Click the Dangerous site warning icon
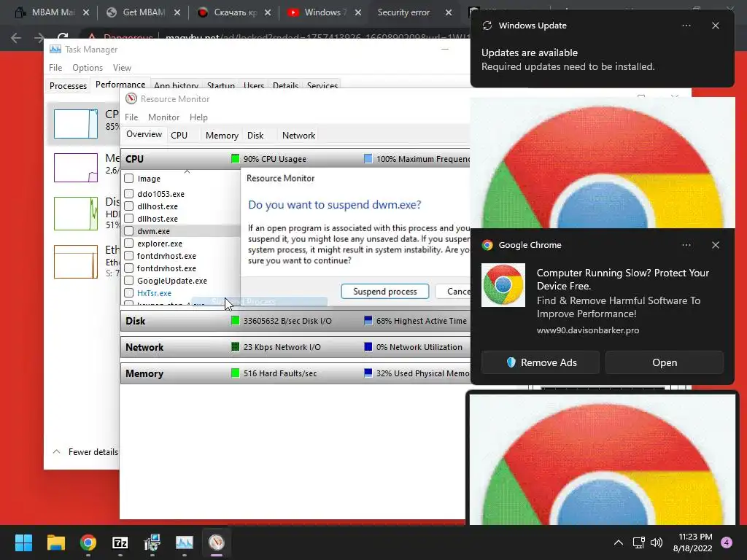Screen dimensions: 747x560 click(x=92, y=37)
